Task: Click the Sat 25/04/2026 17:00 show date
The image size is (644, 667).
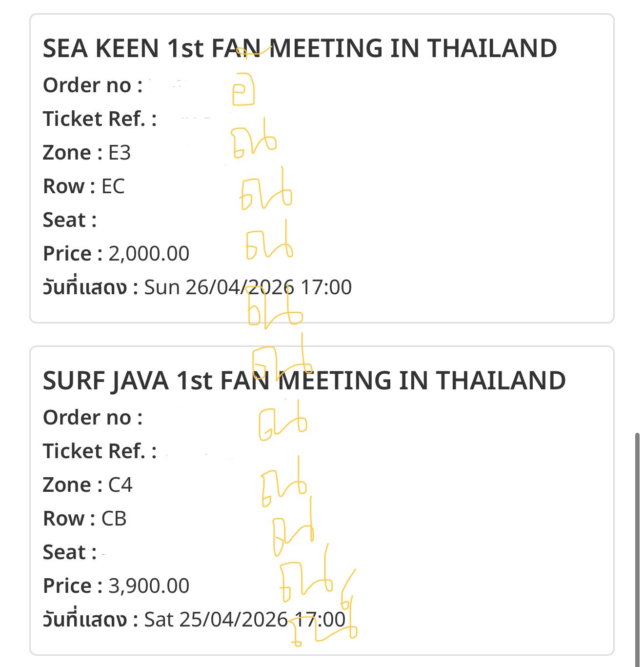Action: pyautogui.click(x=245, y=620)
